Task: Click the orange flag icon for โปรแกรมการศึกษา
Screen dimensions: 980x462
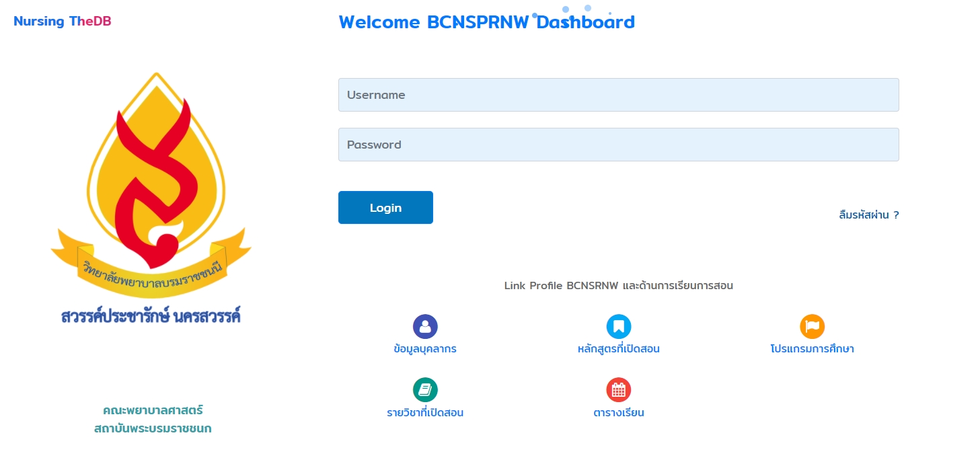Action: [x=813, y=327]
